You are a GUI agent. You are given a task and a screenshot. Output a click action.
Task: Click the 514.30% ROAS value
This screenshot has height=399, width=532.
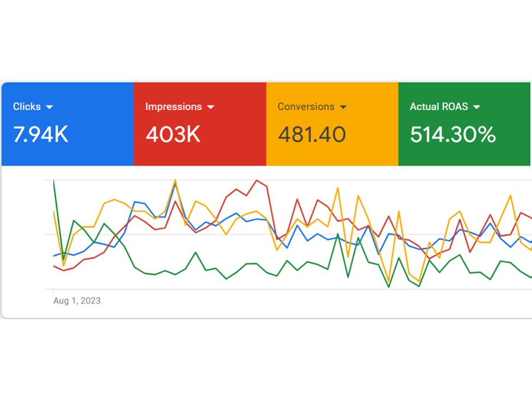(x=452, y=135)
